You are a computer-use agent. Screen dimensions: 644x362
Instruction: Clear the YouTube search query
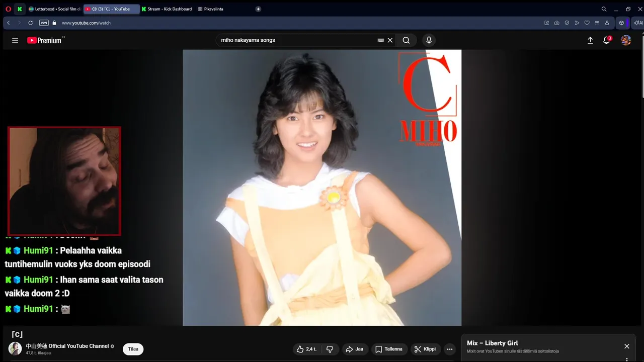(390, 40)
